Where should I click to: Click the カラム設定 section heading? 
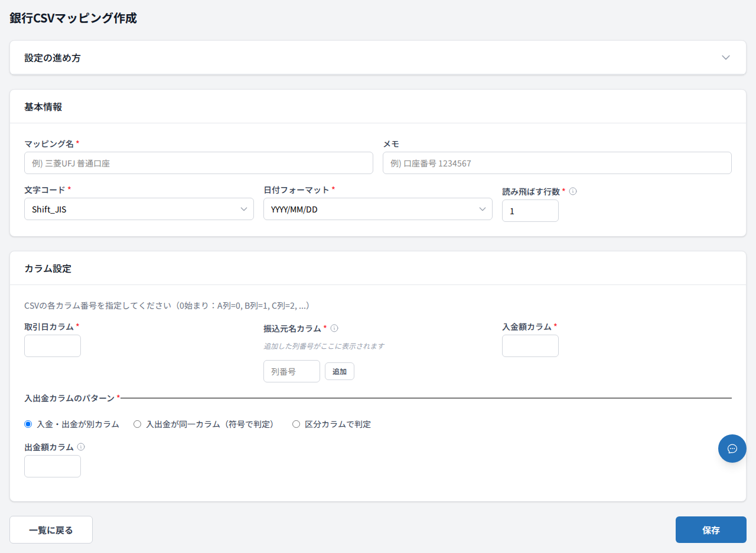click(48, 269)
